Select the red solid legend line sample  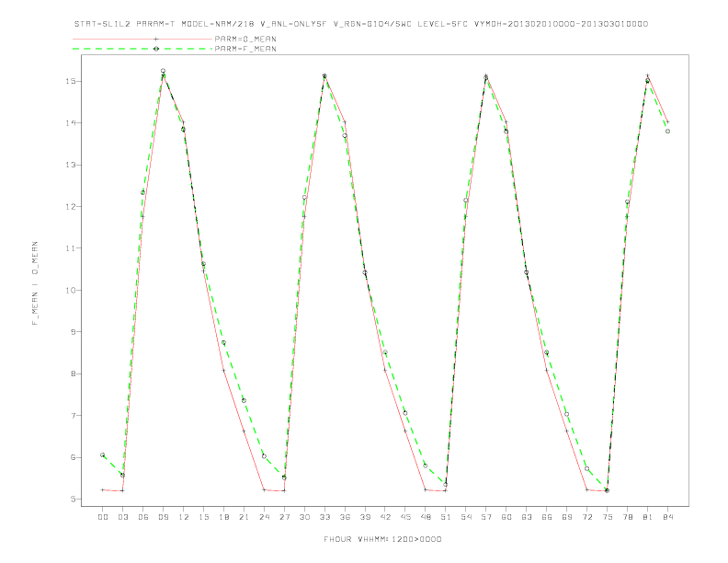pyautogui.click(x=142, y=39)
